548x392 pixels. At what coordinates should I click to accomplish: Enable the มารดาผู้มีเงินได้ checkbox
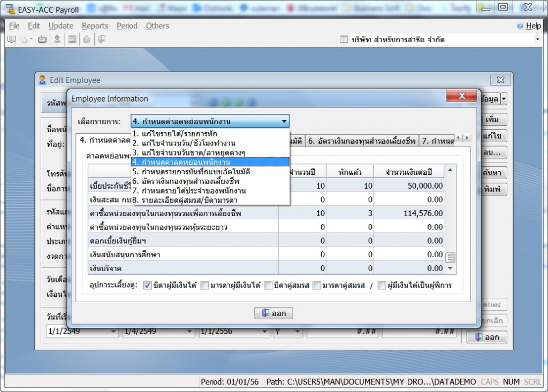(x=205, y=286)
